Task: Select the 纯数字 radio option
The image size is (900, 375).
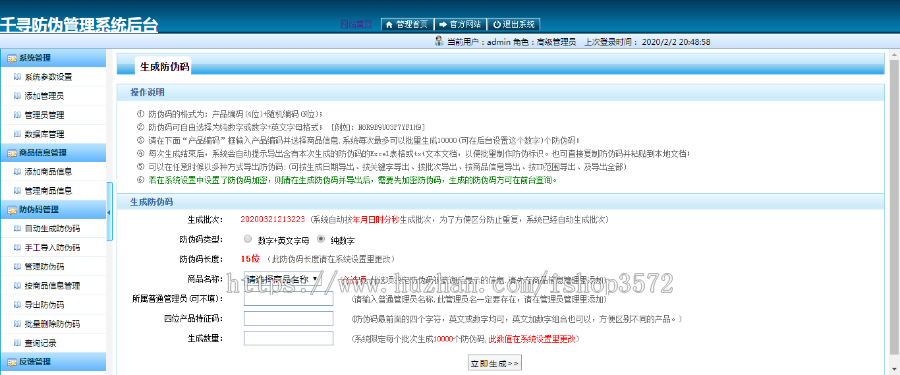Action: pos(320,239)
